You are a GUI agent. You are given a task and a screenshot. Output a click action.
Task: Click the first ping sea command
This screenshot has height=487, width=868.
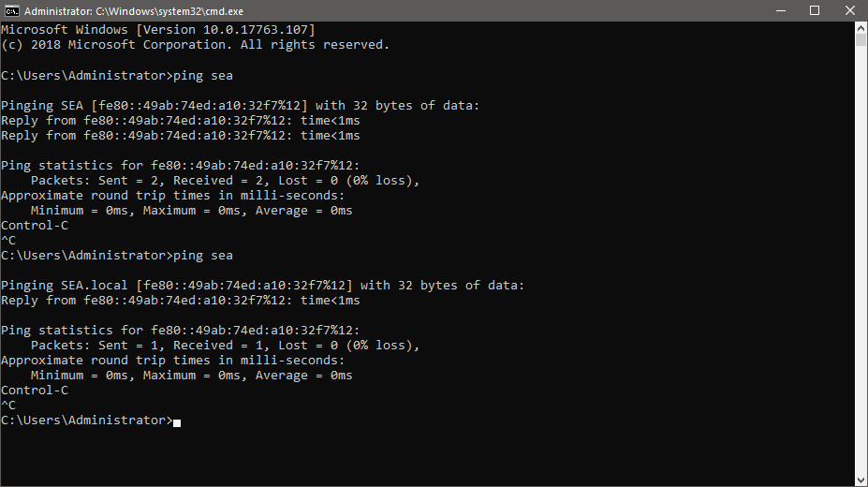click(x=203, y=75)
